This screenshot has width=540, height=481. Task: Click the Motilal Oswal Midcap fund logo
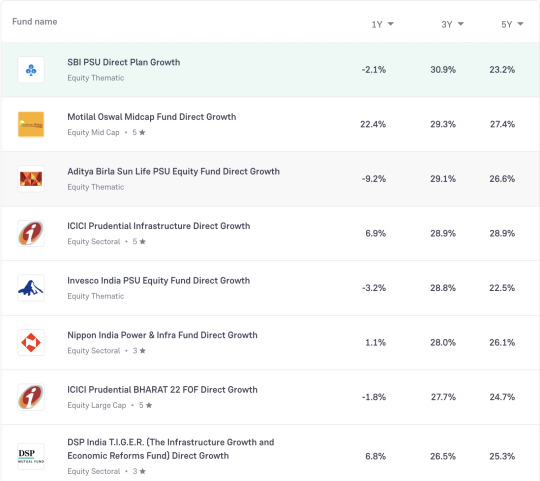pyautogui.click(x=31, y=124)
